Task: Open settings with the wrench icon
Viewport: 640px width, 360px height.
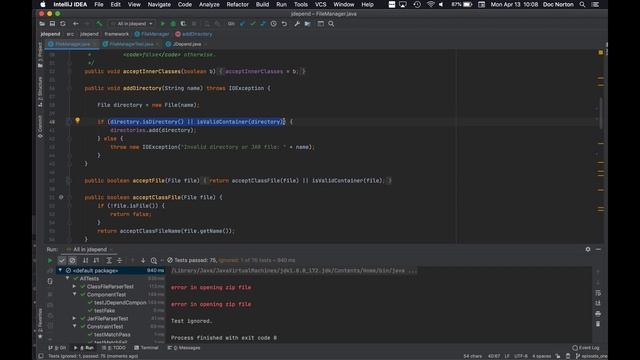Action: tap(297, 24)
